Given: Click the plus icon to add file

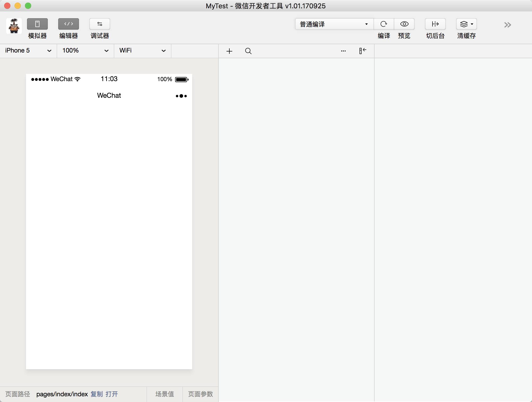Looking at the screenshot, I should 229,51.
